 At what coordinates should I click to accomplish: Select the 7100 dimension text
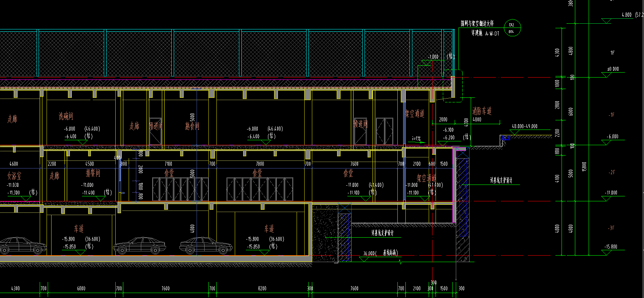click(168, 164)
